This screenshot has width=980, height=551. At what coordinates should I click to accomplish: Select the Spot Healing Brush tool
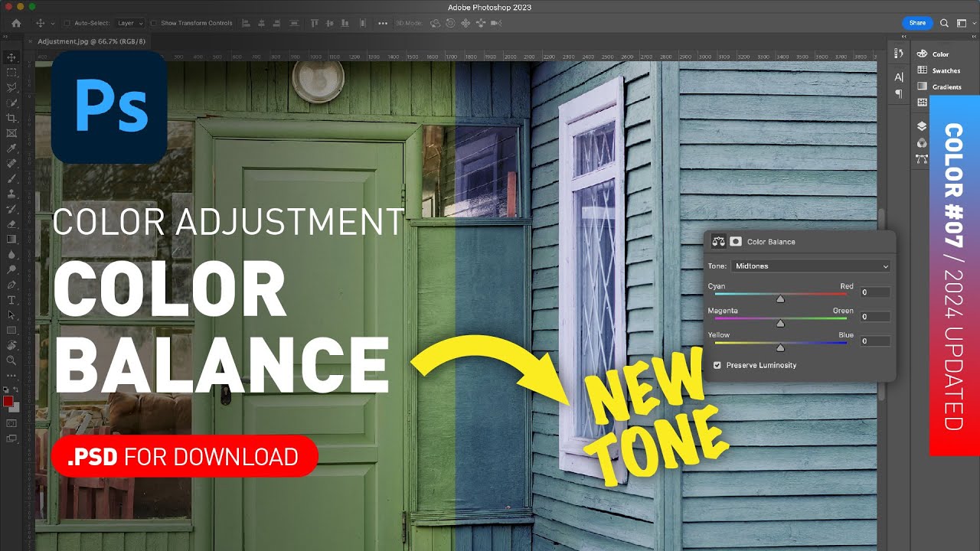click(x=11, y=163)
